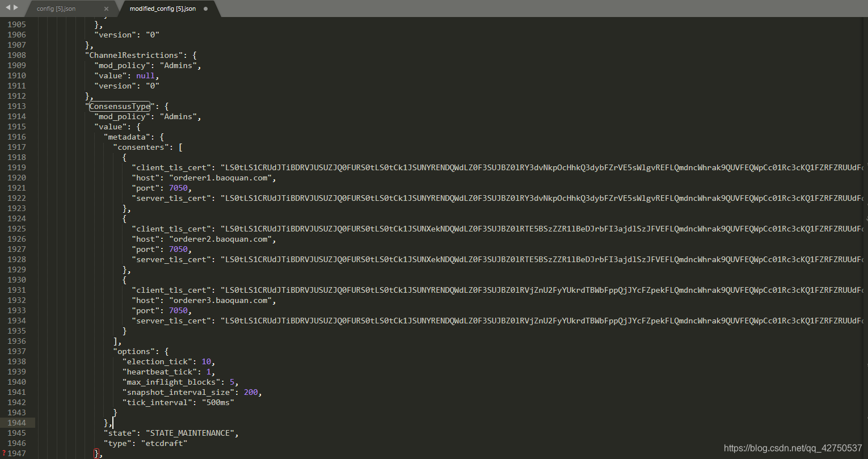868x459 pixels.
Task: Click the "type" key on line 1946
Action: tap(118, 443)
